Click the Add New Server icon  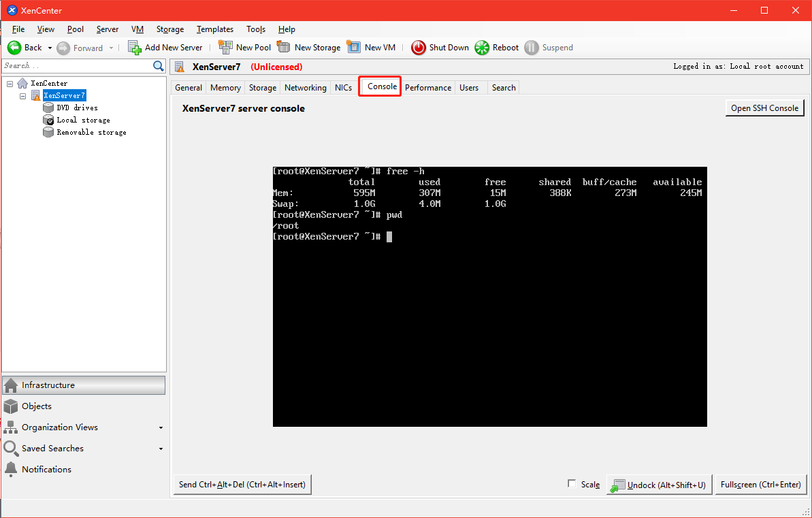pos(135,48)
